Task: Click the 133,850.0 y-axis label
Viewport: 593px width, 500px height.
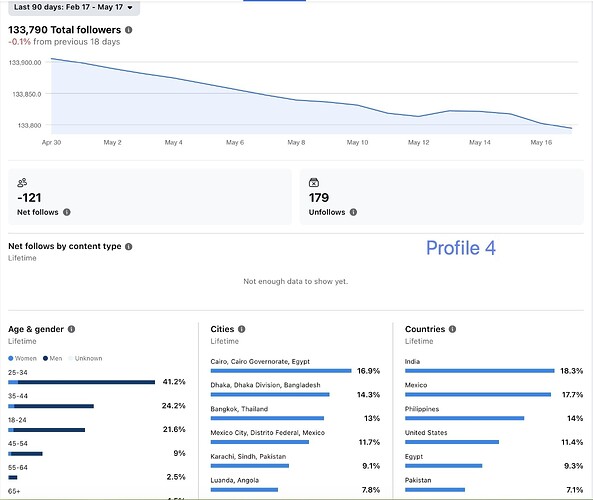Action: [26, 94]
